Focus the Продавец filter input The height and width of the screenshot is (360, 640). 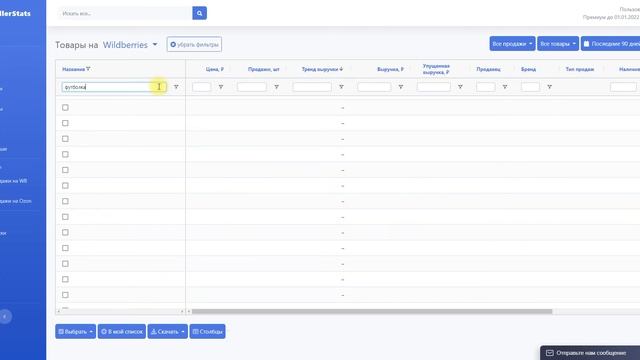click(x=486, y=87)
